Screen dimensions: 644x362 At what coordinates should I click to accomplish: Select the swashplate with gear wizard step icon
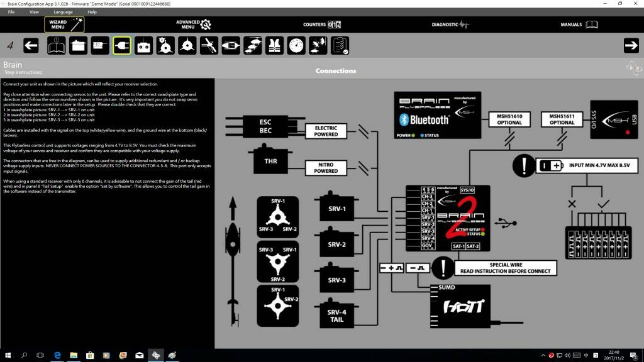coord(165,45)
